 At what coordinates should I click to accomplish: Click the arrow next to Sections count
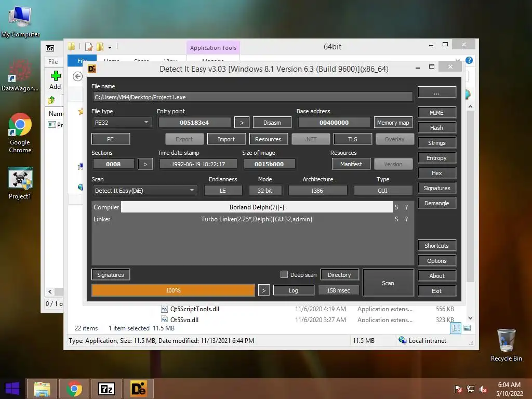[x=145, y=164]
